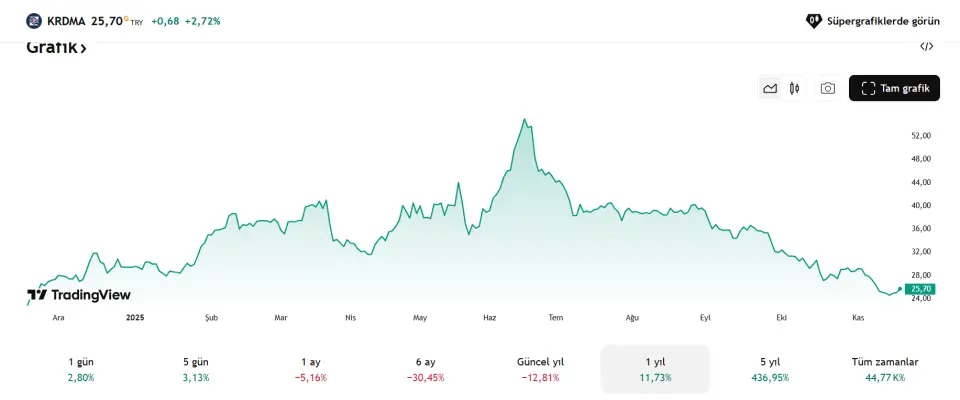Screen dimensions: 960x400
Task: Expand the Grafik section chevron
Action: click(84, 48)
